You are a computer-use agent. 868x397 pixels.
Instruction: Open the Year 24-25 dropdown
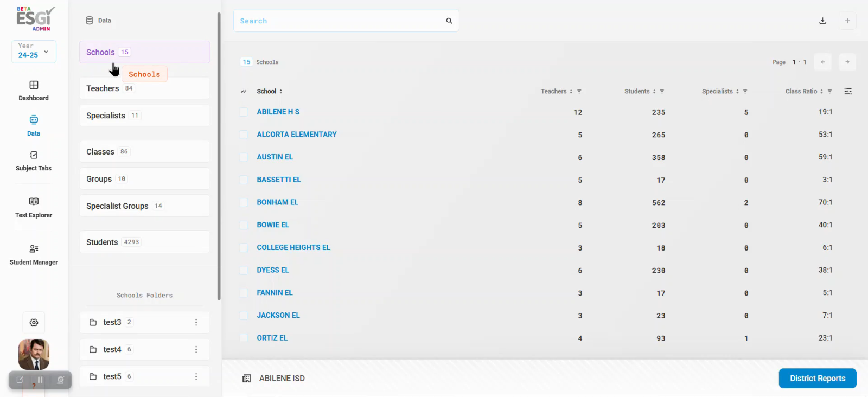[x=34, y=52]
